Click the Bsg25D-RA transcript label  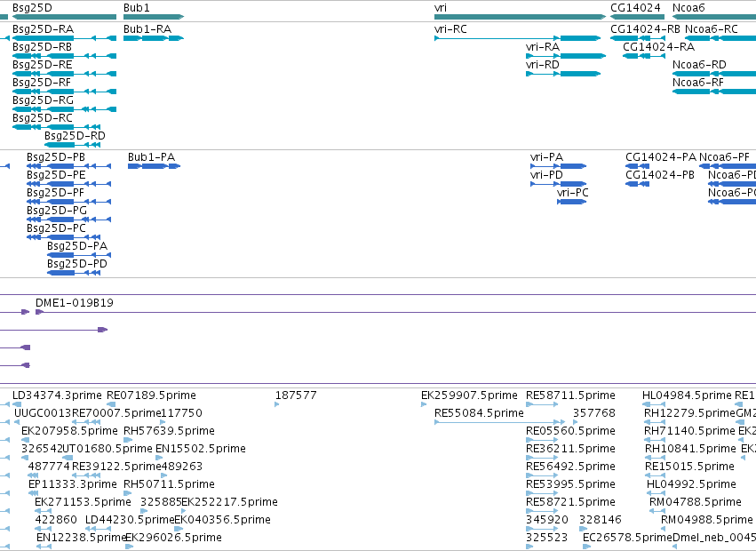tap(44, 29)
